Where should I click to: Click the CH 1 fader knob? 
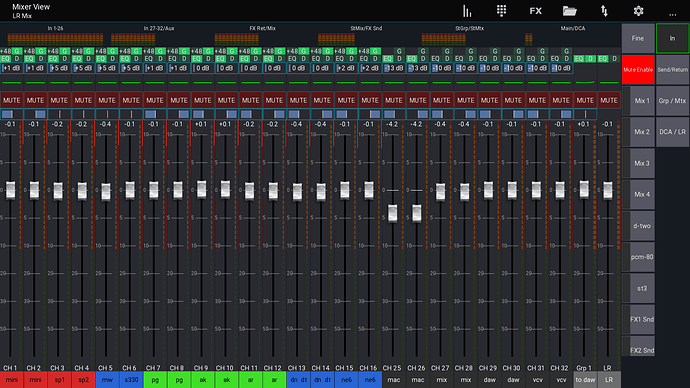pyautogui.click(x=11, y=190)
